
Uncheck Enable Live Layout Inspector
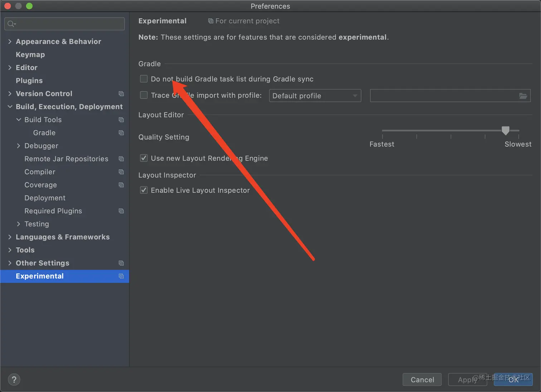pos(144,190)
